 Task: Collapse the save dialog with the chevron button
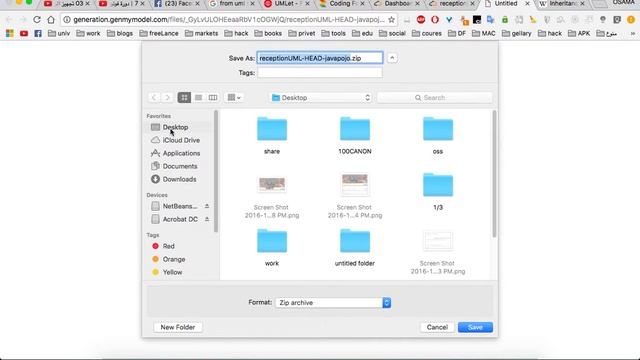click(x=392, y=58)
